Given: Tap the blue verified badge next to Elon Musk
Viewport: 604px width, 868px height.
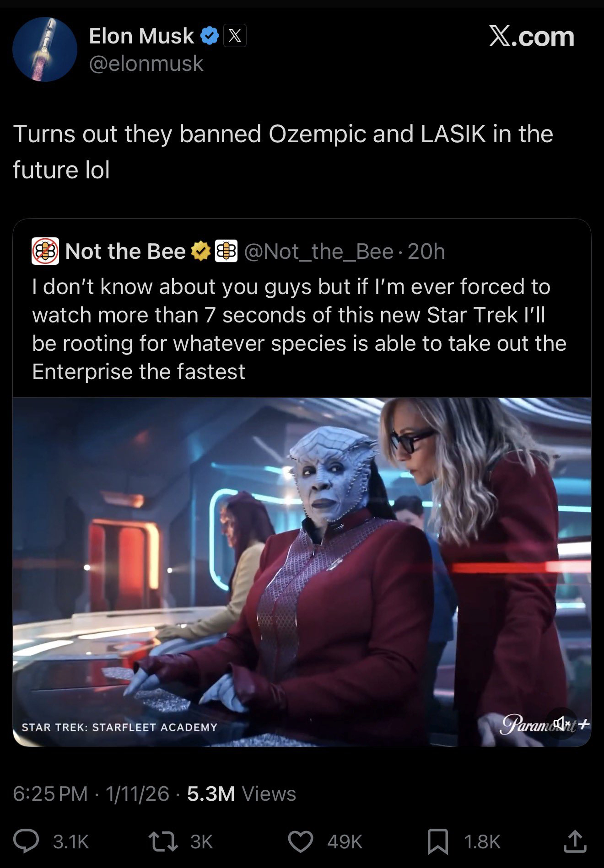Looking at the screenshot, I should [x=210, y=36].
